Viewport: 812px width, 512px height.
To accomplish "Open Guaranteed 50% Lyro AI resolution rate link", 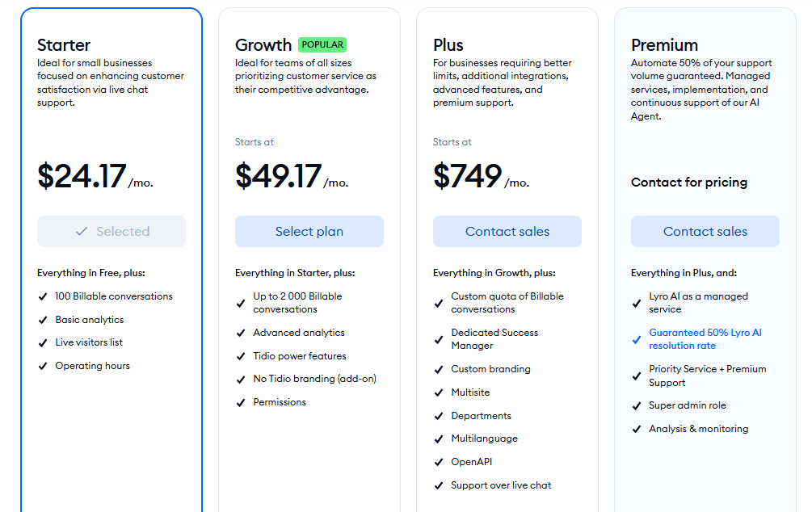I will pos(705,339).
